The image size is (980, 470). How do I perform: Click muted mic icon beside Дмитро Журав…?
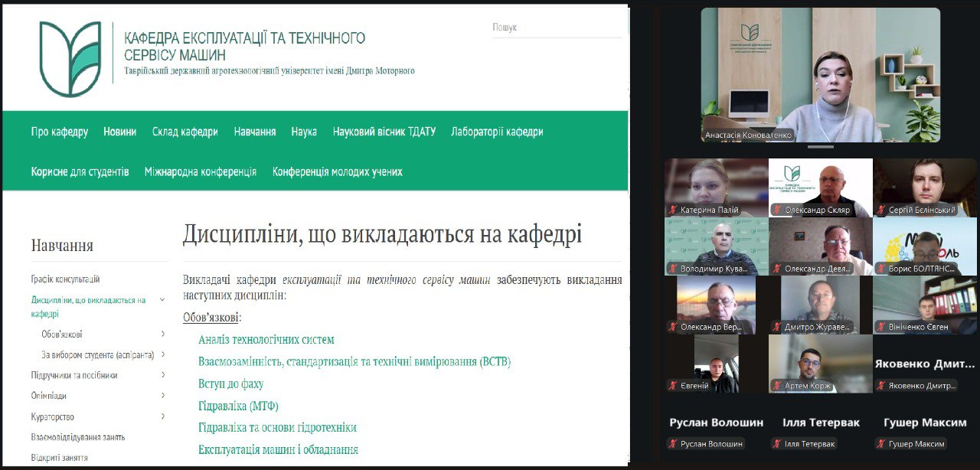[x=778, y=327]
